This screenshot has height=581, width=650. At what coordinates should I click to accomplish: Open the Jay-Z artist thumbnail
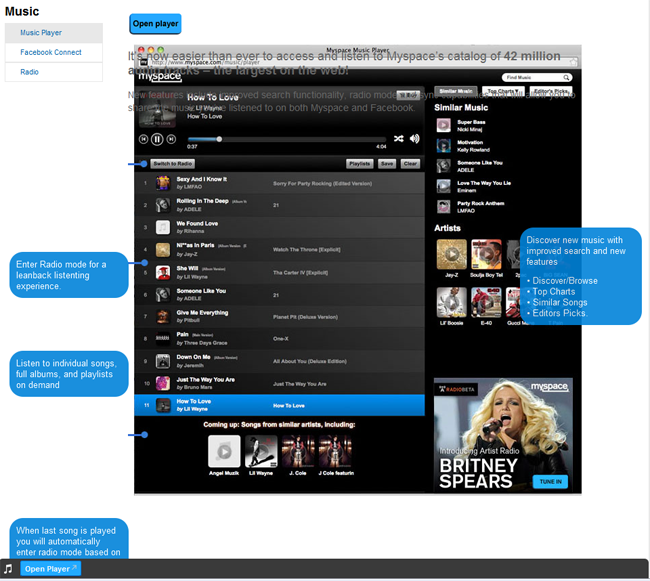pos(451,254)
